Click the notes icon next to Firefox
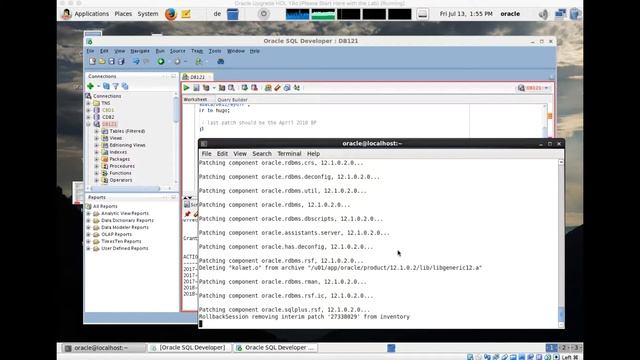The image size is (640, 360). [186, 14]
